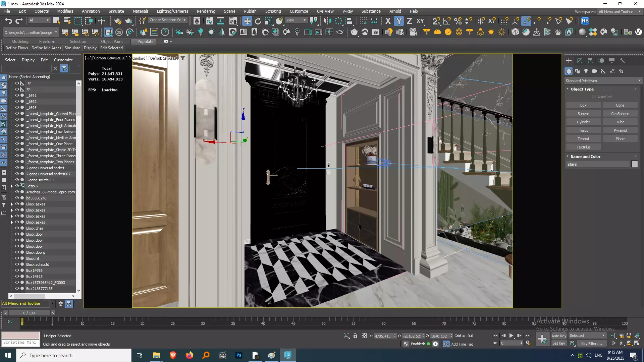Click the Rotate tool icon
This screenshot has height=362, width=644.
coord(258,21)
